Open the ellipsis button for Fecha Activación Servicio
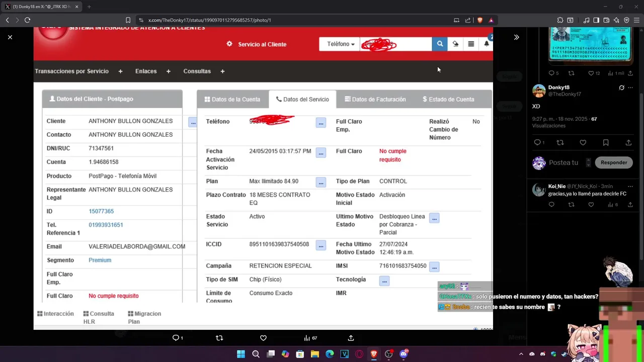Screen dimensions: 644x362 [321, 152]
